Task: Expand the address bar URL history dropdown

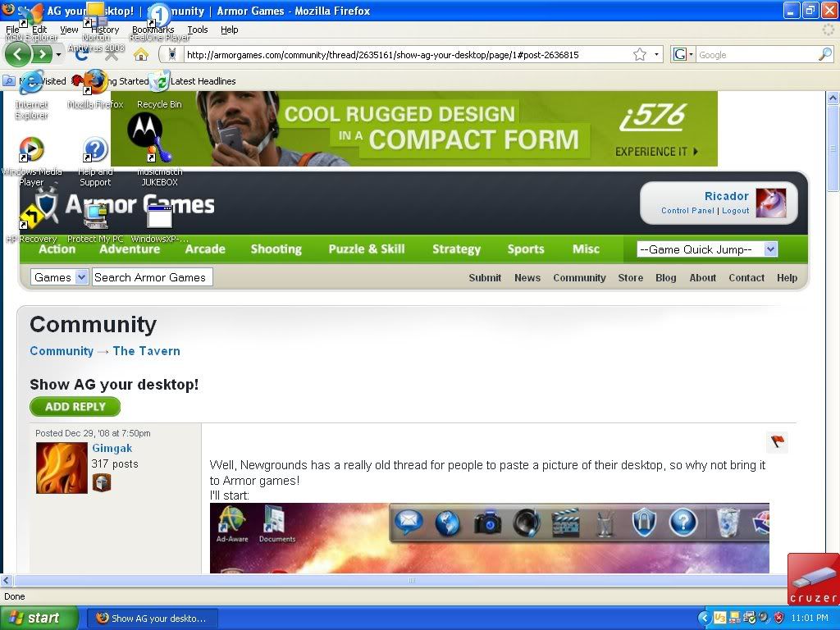Action: tap(656, 54)
